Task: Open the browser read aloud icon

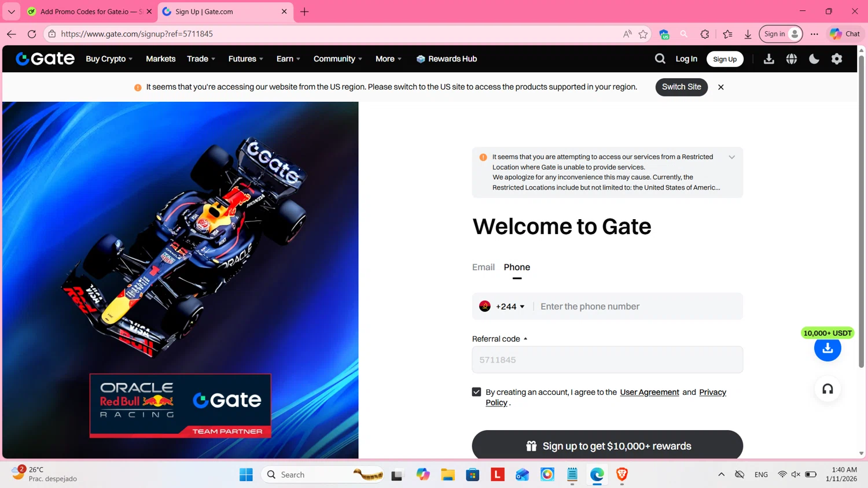Action: pos(627,34)
